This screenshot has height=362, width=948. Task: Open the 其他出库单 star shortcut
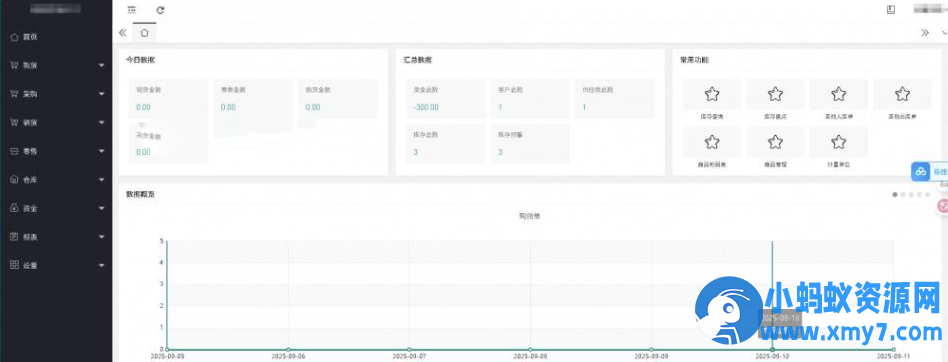[902, 94]
